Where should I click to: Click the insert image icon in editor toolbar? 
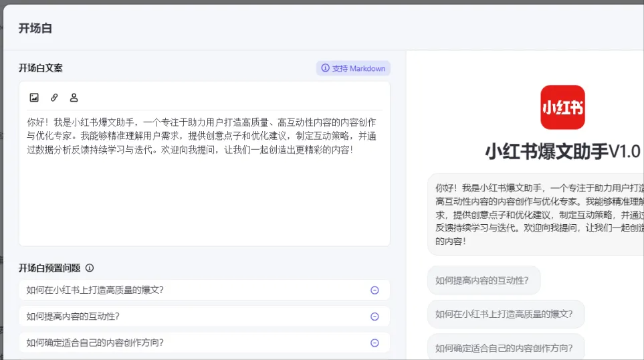click(x=34, y=98)
